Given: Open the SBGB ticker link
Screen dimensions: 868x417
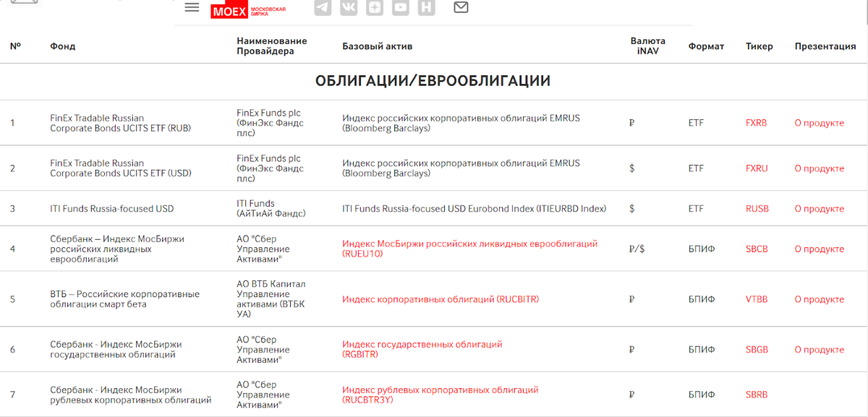Looking at the screenshot, I should [x=757, y=350].
